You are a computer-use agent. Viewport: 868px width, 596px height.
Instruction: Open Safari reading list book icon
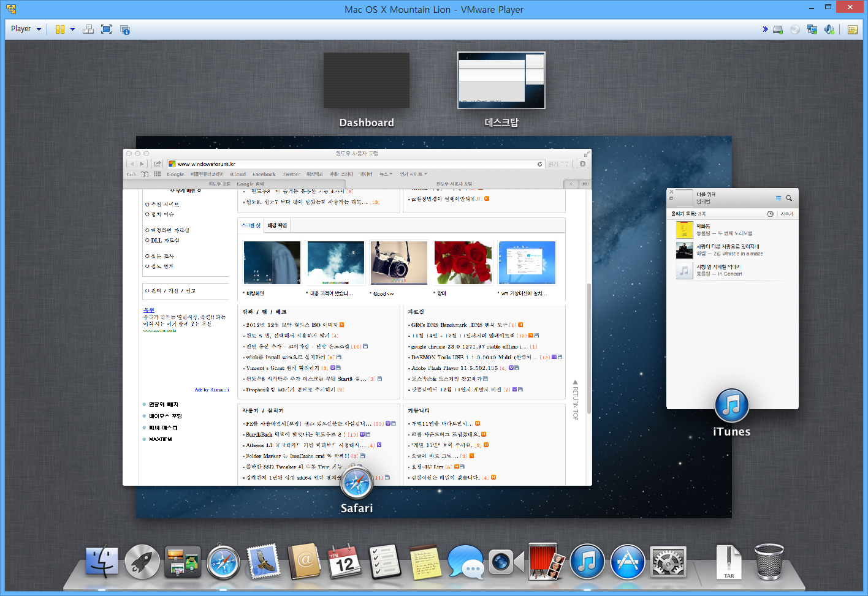(145, 174)
